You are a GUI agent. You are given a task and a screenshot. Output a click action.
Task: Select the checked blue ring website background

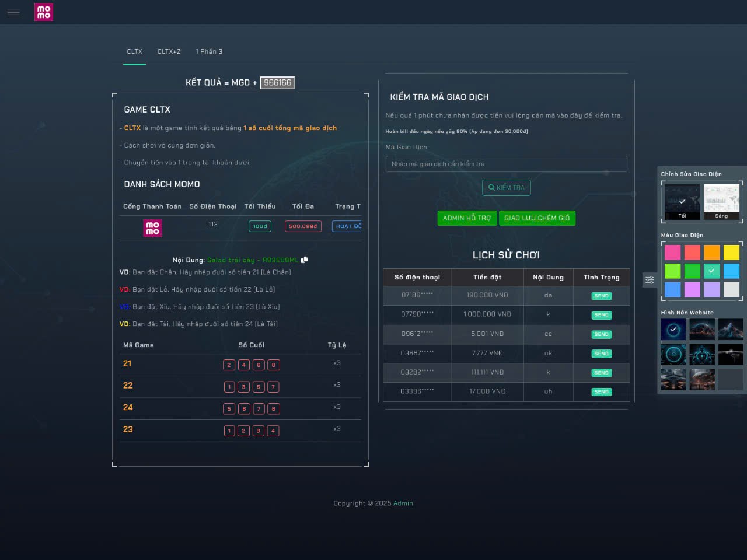coord(673,330)
